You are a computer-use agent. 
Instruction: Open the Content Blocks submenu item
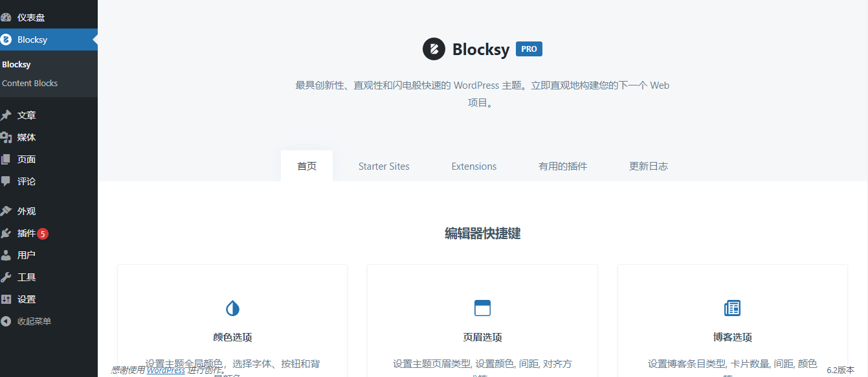pyautogui.click(x=30, y=83)
